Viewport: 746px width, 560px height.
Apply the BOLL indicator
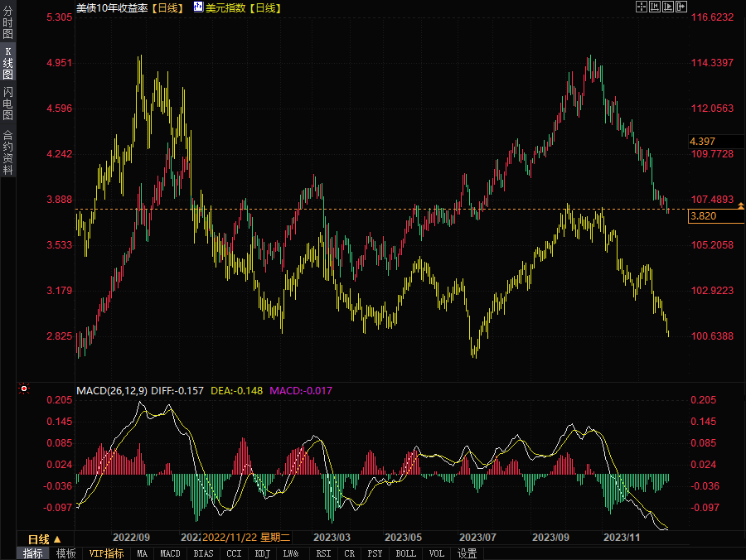pos(406,553)
